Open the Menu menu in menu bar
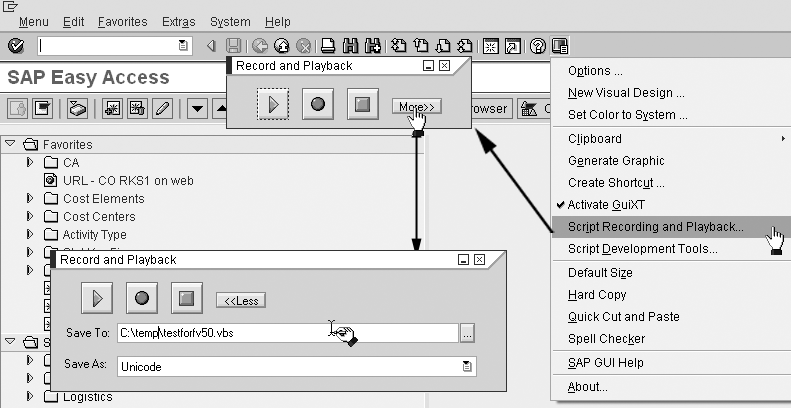The width and height of the screenshot is (791, 408). pos(33,22)
